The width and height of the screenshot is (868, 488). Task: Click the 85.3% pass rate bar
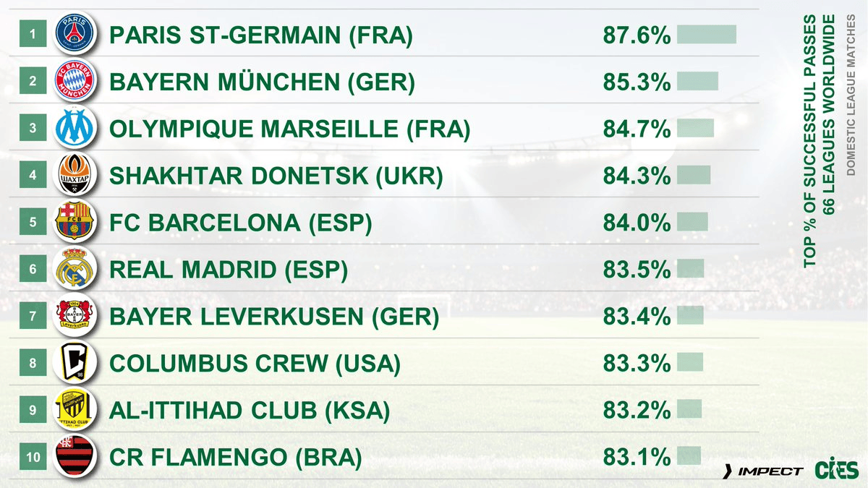pos(697,82)
